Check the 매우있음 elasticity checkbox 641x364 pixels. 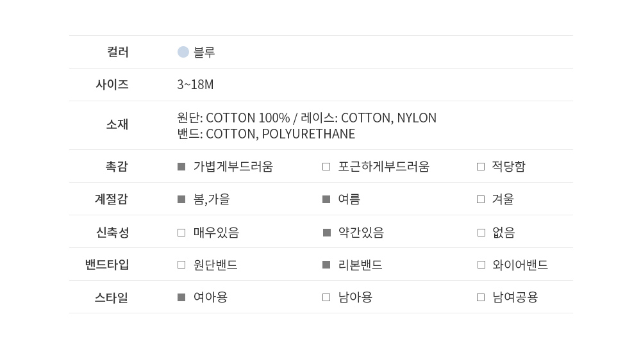pyautogui.click(x=181, y=233)
